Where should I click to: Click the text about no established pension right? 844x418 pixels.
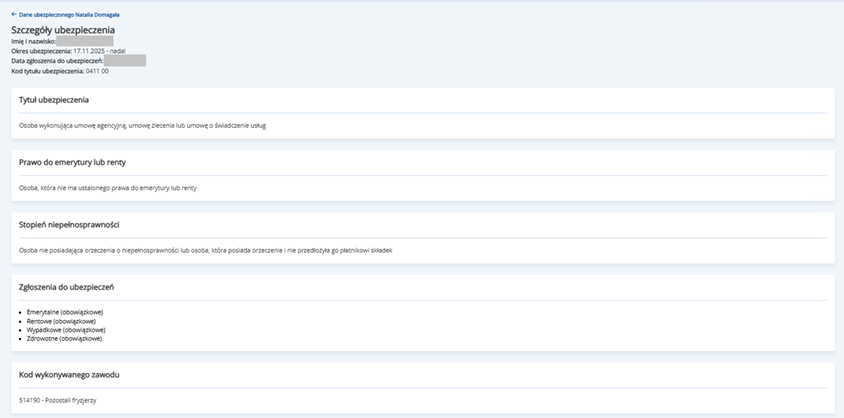108,187
